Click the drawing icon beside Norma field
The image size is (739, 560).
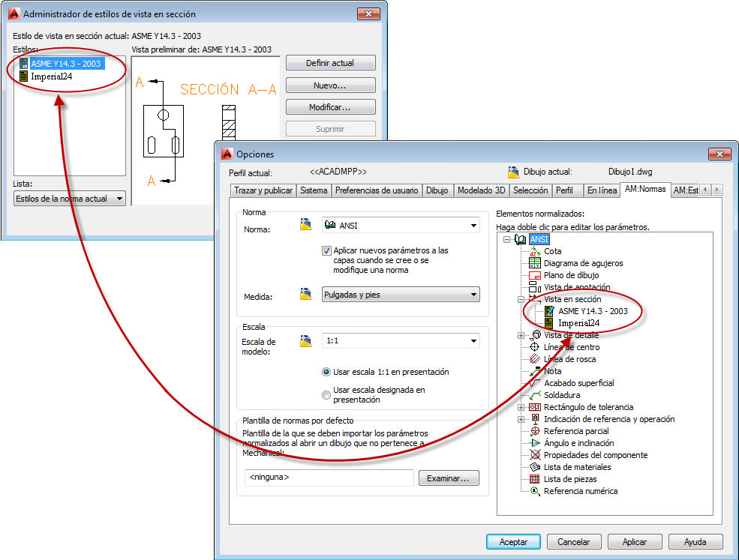tap(305, 225)
